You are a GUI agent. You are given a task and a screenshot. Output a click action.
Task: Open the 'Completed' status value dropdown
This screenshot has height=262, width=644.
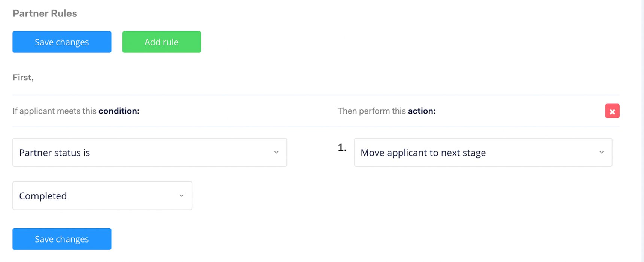[102, 195]
